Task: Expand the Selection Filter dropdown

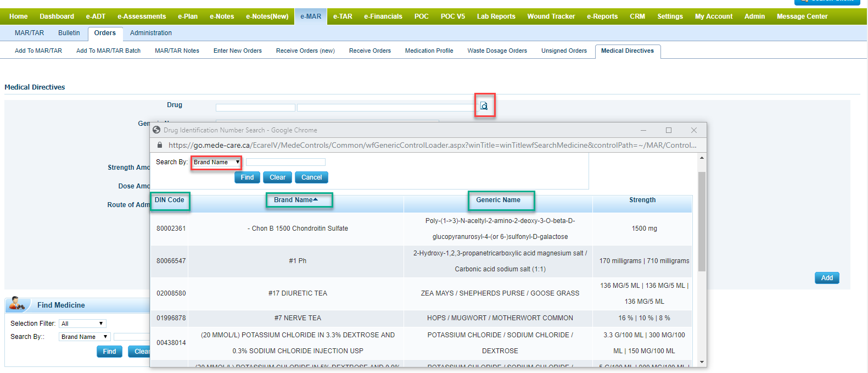Action: pos(82,324)
